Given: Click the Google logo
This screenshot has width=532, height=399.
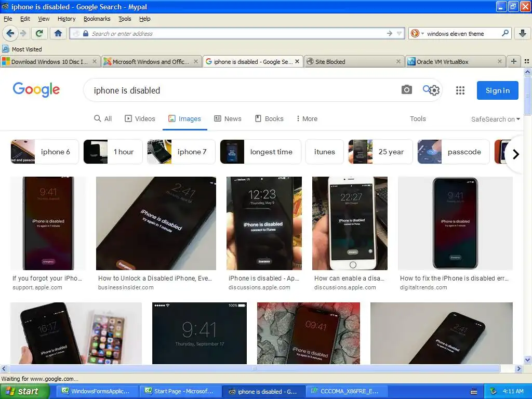Looking at the screenshot, I should coord(36,89).
